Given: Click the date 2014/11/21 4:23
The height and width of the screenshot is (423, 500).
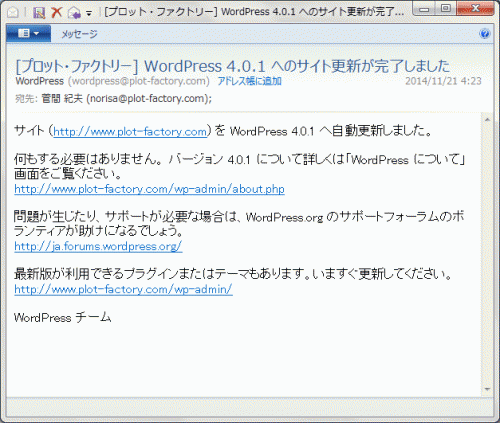Looking at the screenshot, I should [443, 81].
